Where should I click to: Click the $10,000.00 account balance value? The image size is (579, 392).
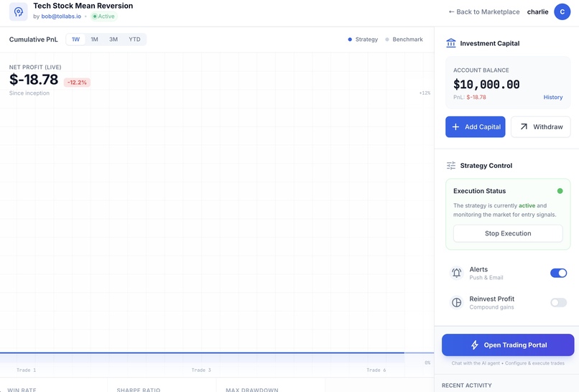[x=486, y=85]
